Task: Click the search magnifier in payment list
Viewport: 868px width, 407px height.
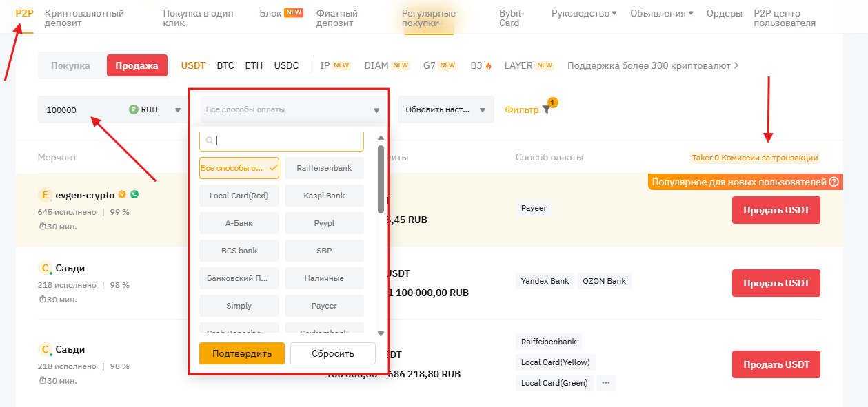Action: [210, 140]
